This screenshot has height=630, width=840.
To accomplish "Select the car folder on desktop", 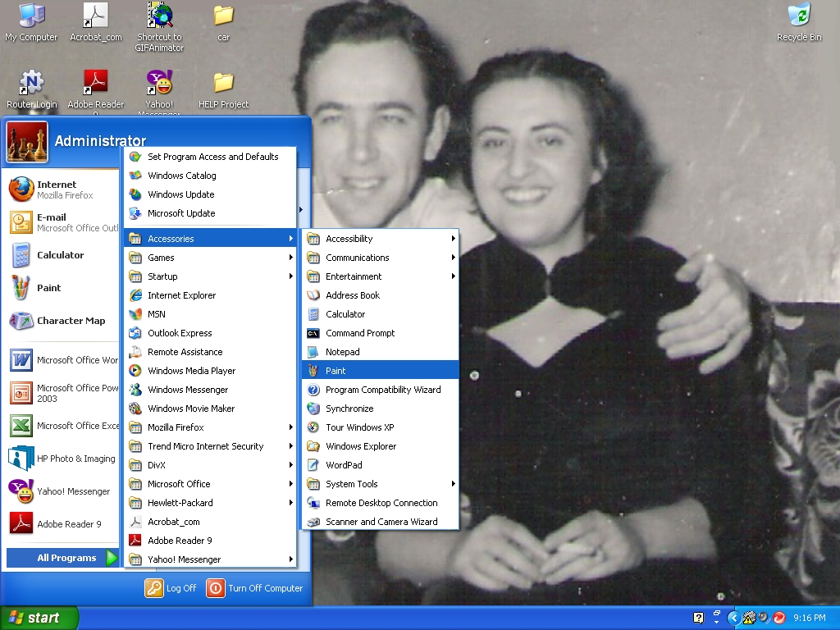I will (223, 22).
